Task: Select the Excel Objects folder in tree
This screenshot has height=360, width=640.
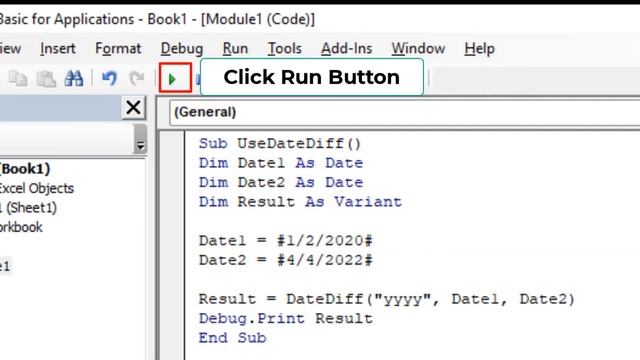Action: click(x=37, y=188)
